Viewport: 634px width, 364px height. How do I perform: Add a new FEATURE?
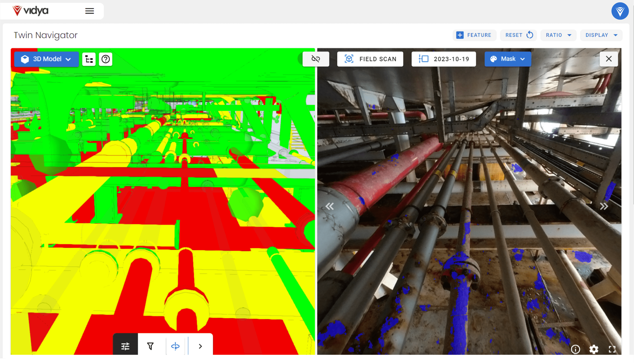474,35
